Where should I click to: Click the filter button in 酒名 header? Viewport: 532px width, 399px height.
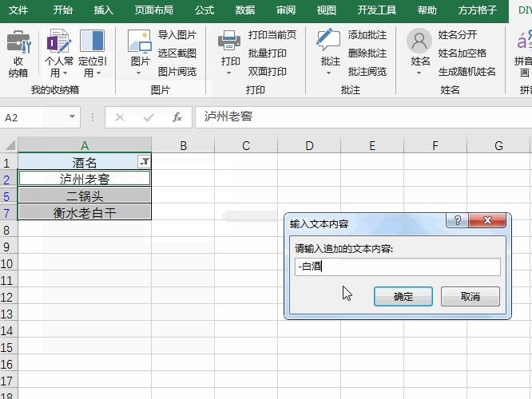point(145,162)
